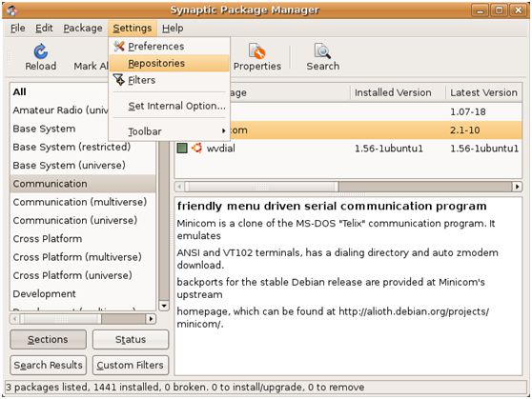The image size is (532, 399).
Task: Click the package description heading text
Action: click(x=332, y=206)
